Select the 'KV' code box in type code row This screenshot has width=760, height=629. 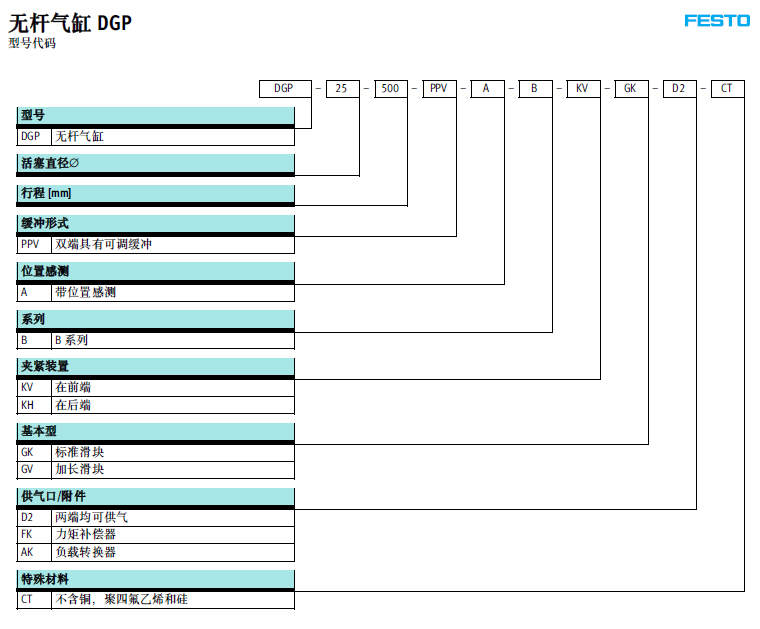[583, 89]
